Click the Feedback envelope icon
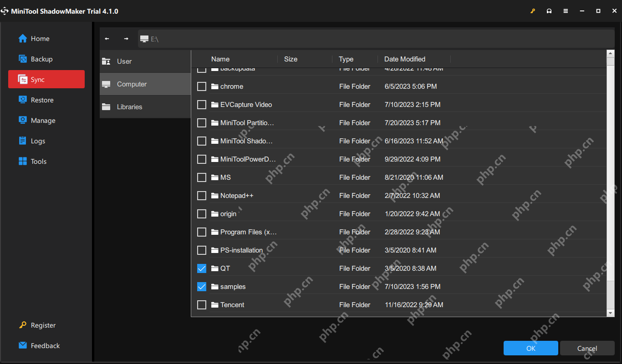622x364 pixels. point(23,346)
